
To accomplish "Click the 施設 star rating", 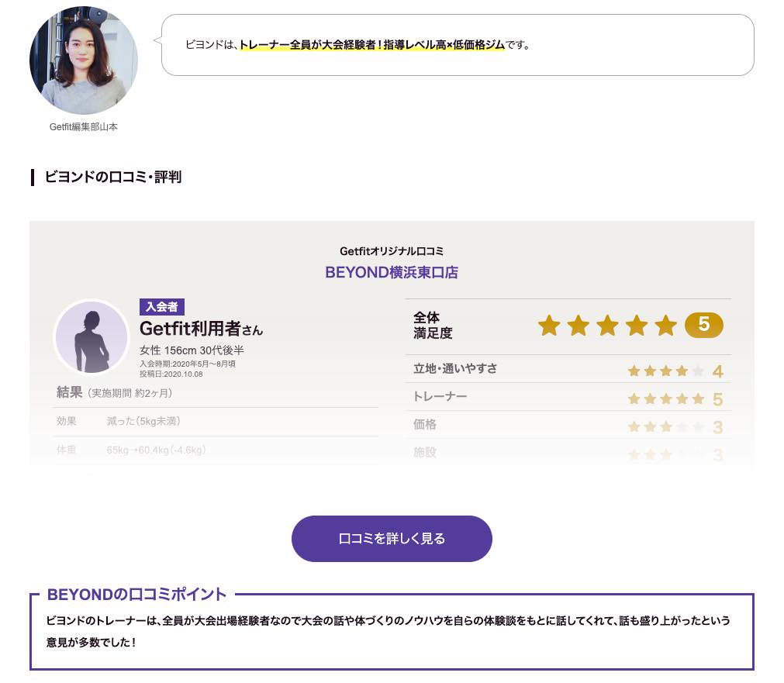I will (665, 454).
